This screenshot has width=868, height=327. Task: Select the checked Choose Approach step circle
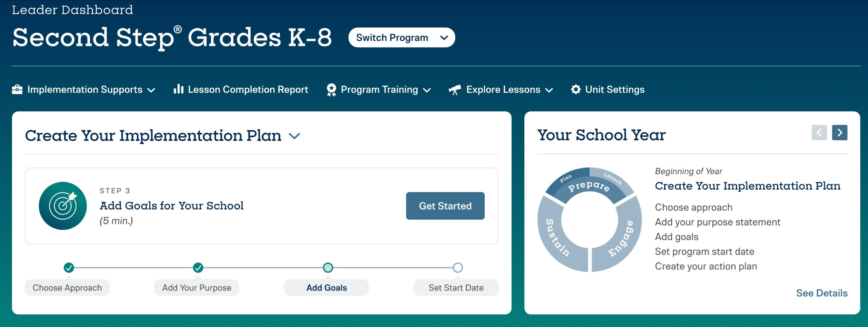69,267
